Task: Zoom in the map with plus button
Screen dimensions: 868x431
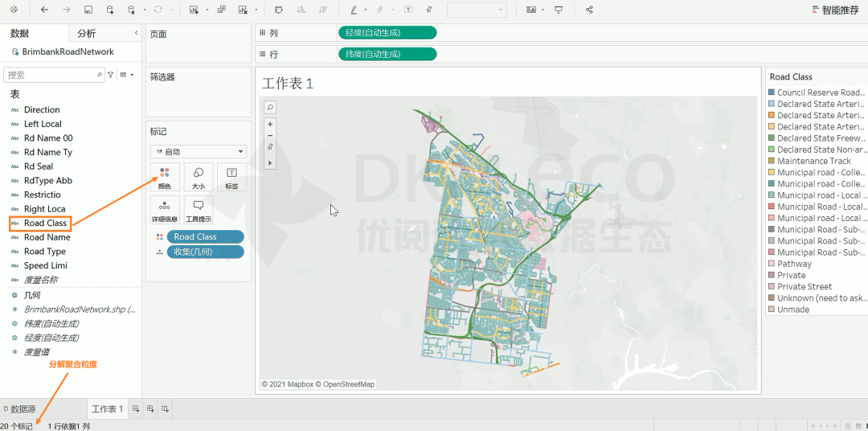Action: tap(270, 125)
